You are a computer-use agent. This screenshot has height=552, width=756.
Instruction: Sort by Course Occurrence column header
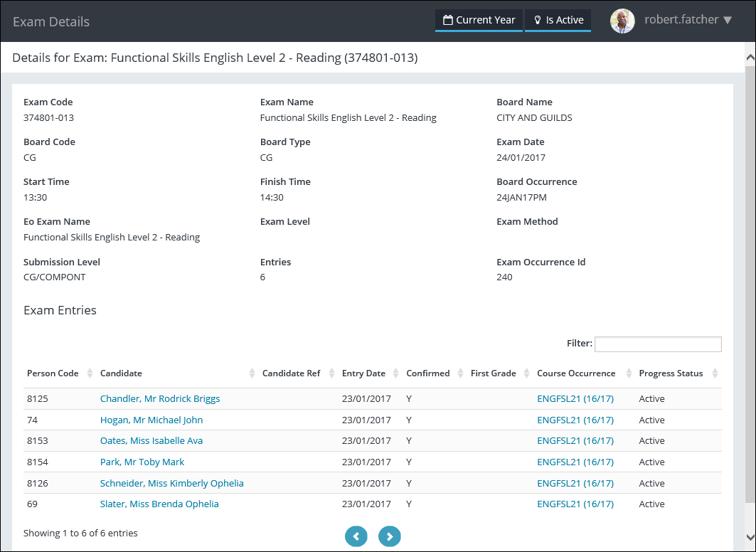pos(576,373)
